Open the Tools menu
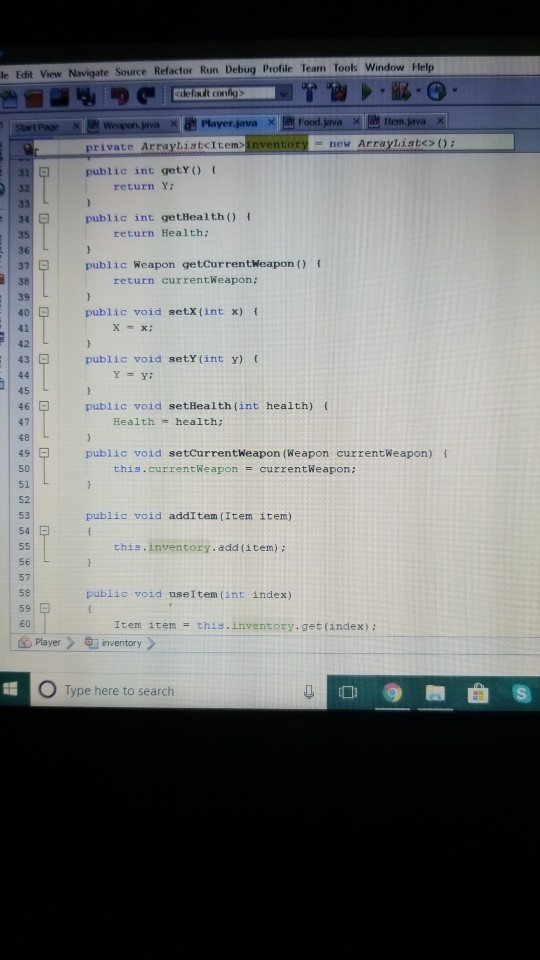This screenshot has width=540, height=960. (x=345, y=67)
